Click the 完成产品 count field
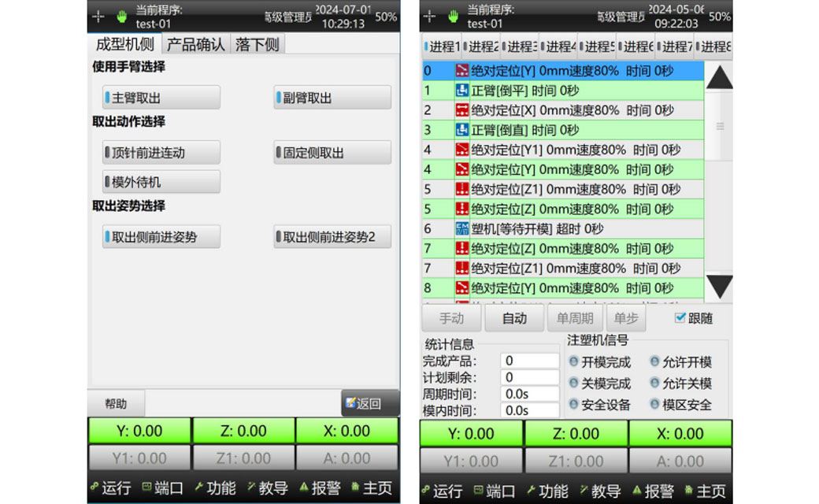819x504 pixels. pyautogui.click(x=529, y=361)
